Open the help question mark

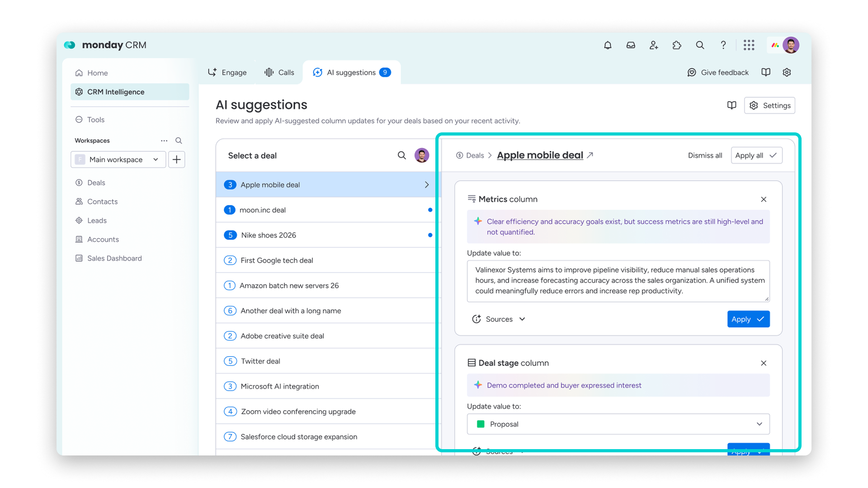tap(723, 45)
